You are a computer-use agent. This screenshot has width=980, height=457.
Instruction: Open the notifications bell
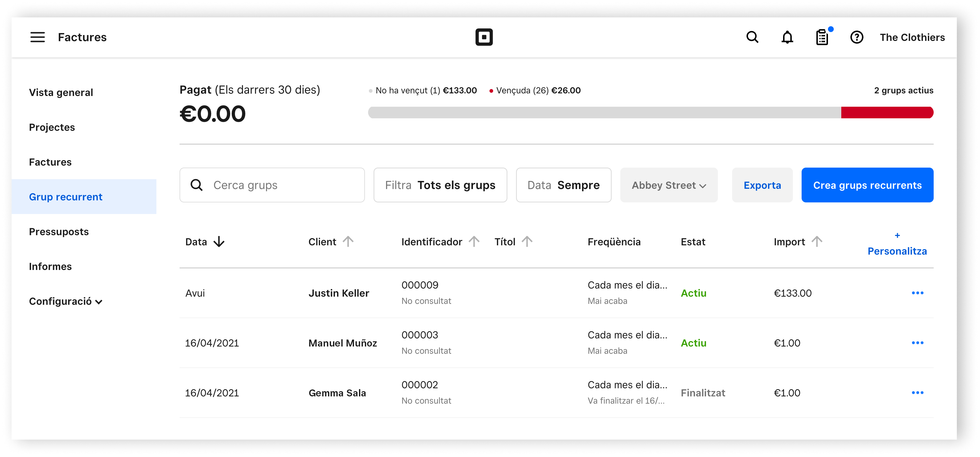coord(787,37)
